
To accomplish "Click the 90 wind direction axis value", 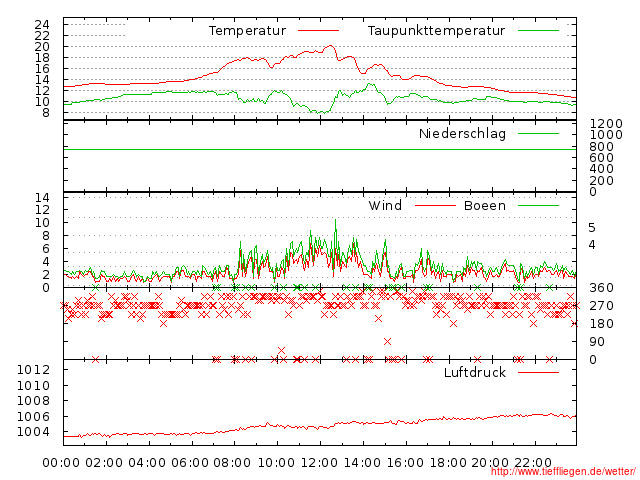I will pos(597,342).
